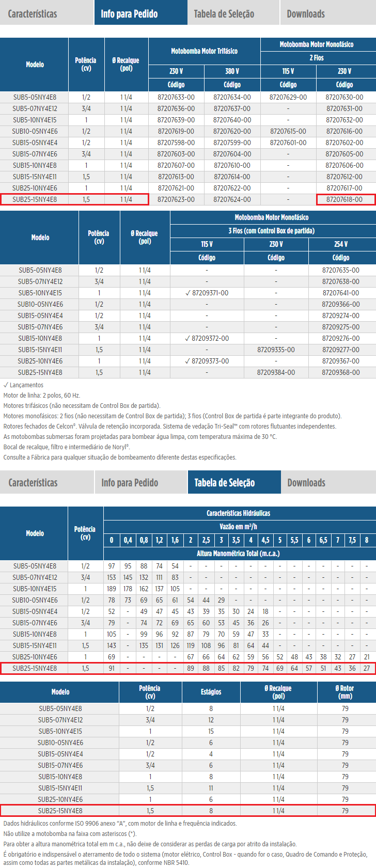
Task: Select the highlighted code 87207618-00
Action: tap(344, 199)
